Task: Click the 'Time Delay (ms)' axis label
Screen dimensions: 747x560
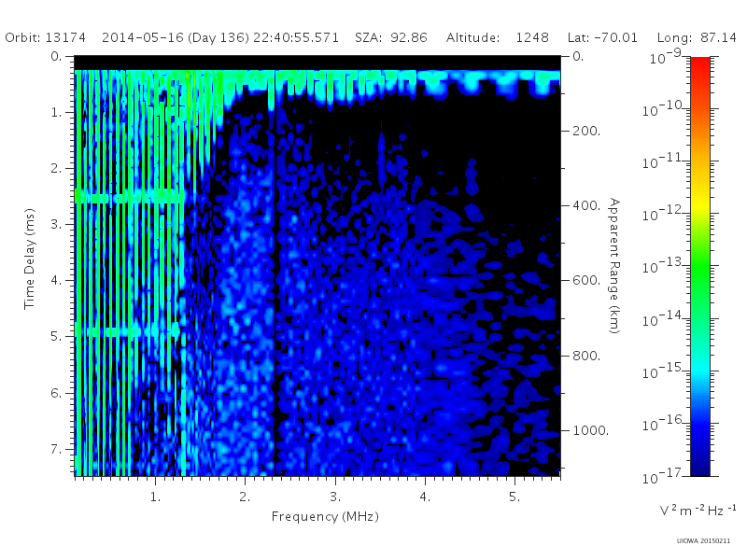Action: [30, 259]
